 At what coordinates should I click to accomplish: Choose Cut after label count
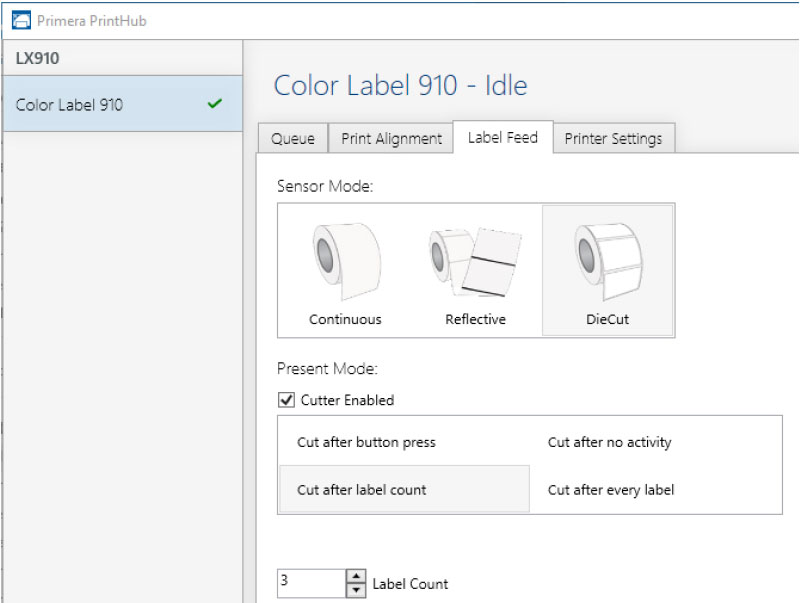tap(405, 489)
